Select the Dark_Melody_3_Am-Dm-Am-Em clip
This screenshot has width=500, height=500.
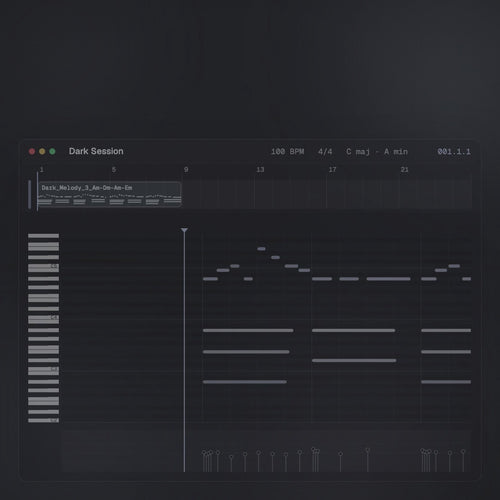coord(110,194)
